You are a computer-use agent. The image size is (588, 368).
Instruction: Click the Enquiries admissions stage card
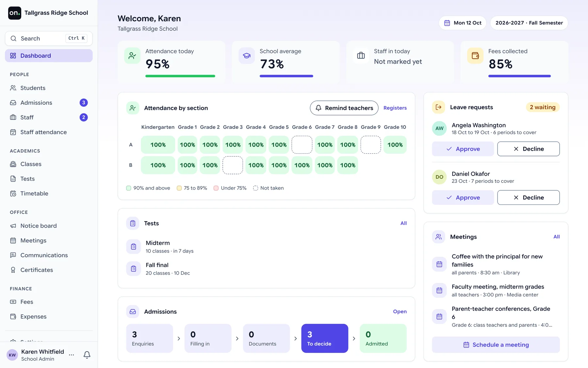(150, 338)
